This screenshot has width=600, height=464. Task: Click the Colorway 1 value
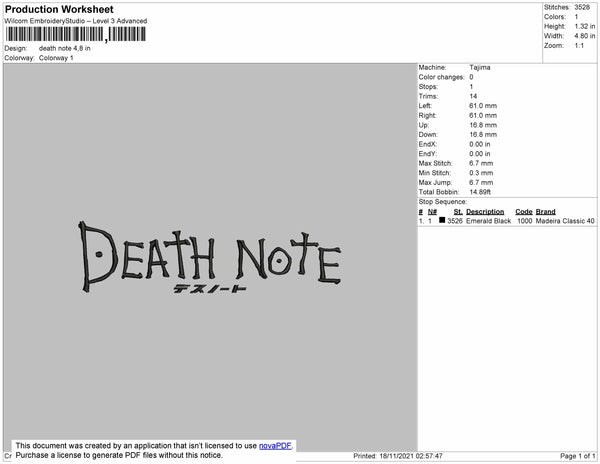[x=56, y=58]
